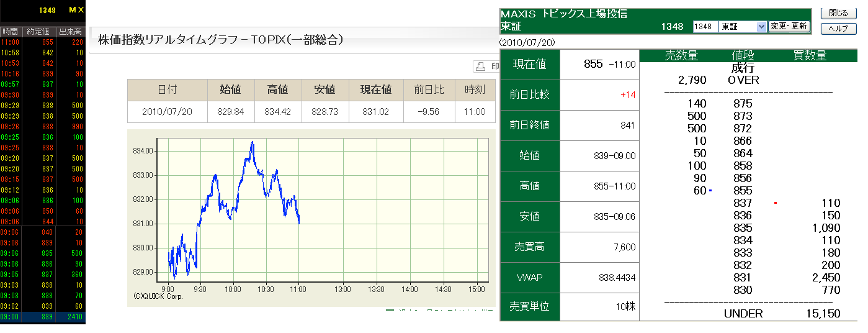Click the 866 ask price in the order book
Screen dimensions: 868x333
tap(743, 141)
